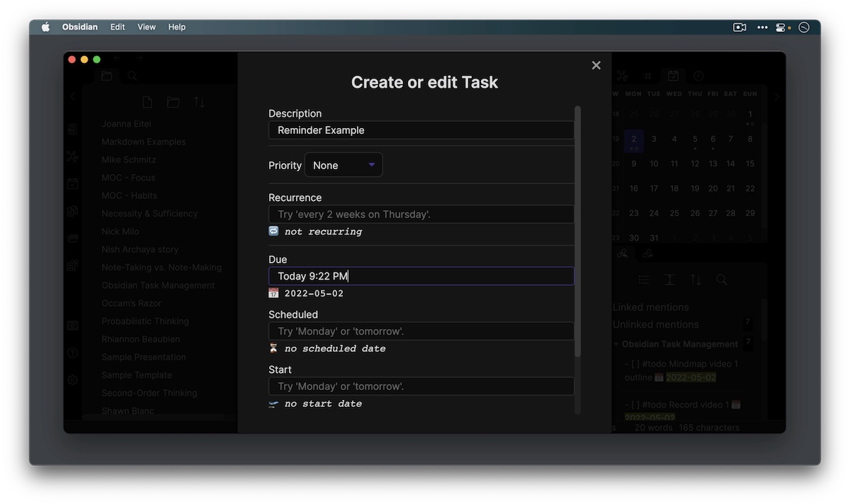Screen dimensions: 850x504
Task: Open 'Joanna Eitel' note
Action: (x=126, y=124)
